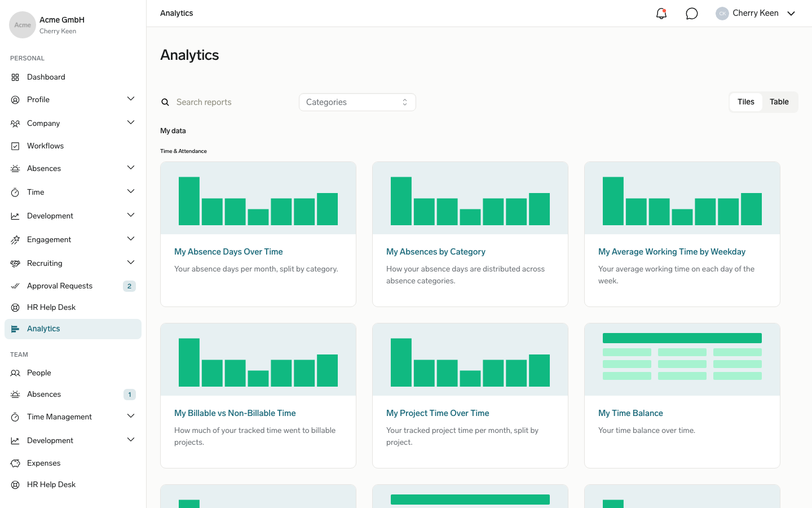The width and height of the screenshot is (812, 508).
Task: Click the Approval Requests double-check icon
Action: tap(15, 286)
